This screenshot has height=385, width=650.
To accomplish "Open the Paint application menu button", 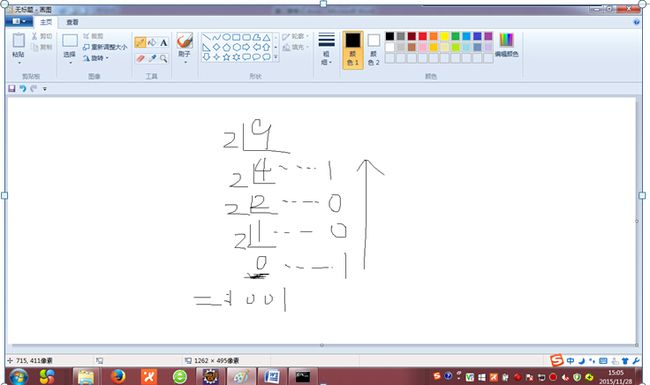I will (19, 21).
